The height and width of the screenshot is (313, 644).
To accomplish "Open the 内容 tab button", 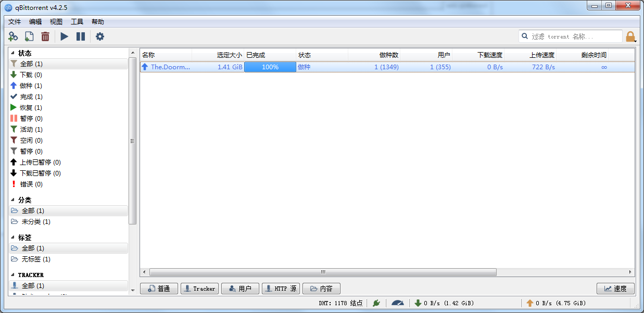I will [321, 289].
